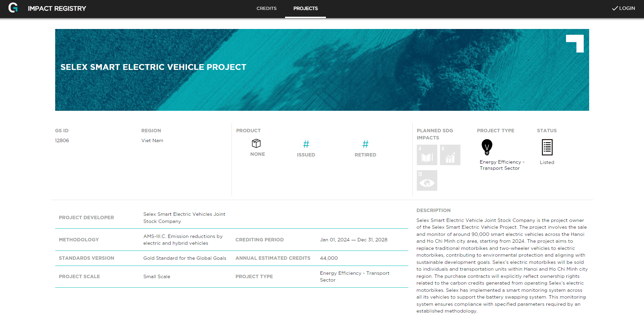
Task: Click the Listed status document icon
Action: (x=547, y=147)
